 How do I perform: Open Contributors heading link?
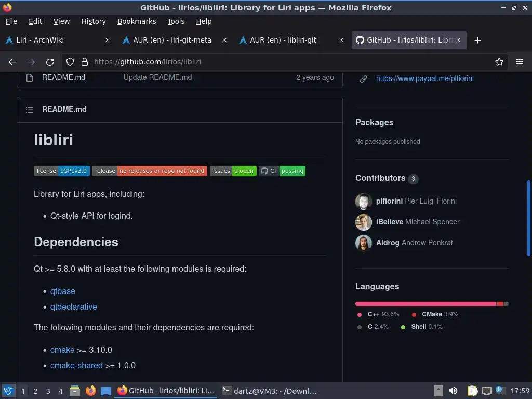pyautogui.click(x=380, y=178)
